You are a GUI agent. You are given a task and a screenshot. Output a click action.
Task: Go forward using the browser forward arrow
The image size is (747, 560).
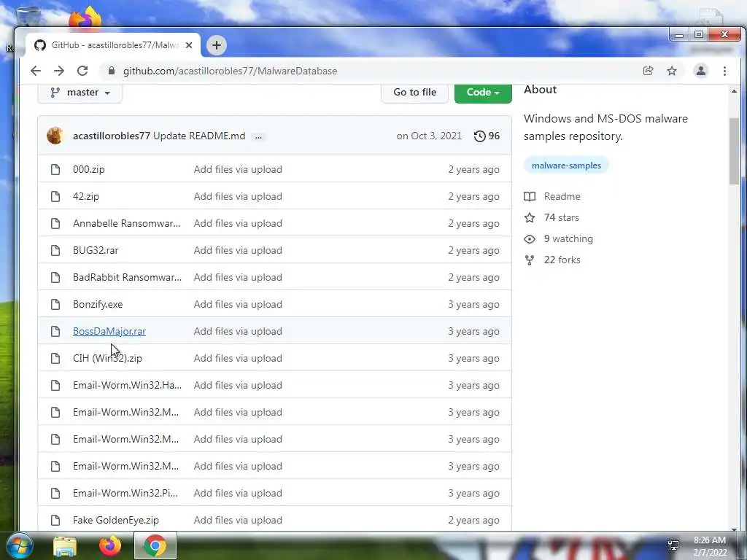click(x=59, y=71)
